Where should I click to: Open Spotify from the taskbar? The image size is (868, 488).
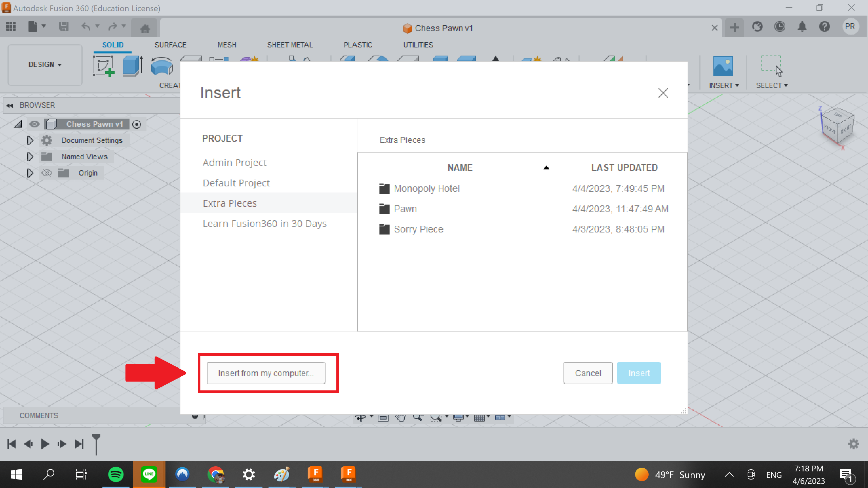[x=116, y=474]
